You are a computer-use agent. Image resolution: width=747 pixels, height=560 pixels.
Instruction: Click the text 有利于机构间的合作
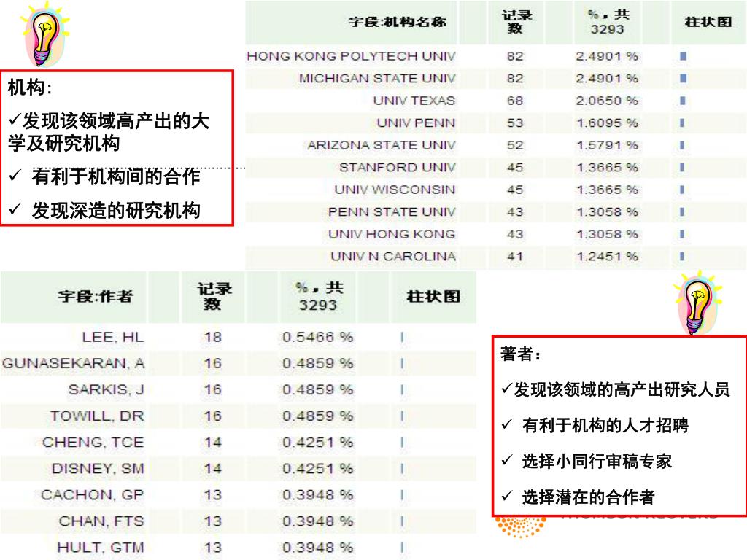pos(116,176)
